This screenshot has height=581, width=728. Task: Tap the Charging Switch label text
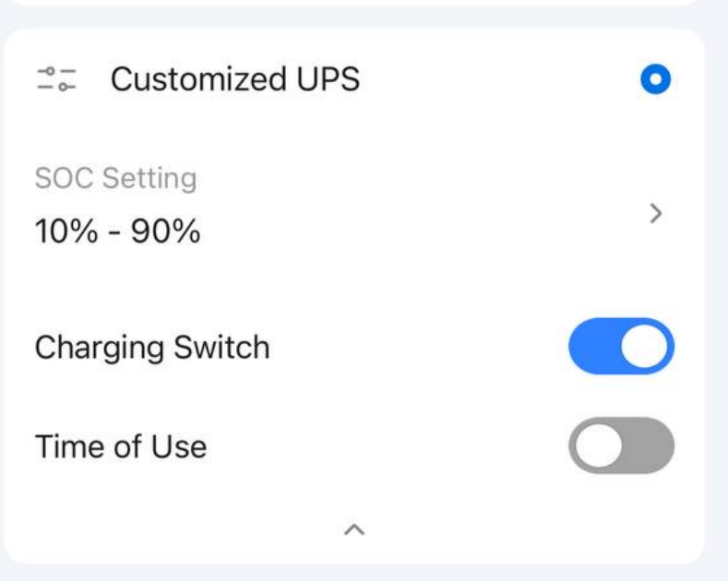(x=152, y=348)
